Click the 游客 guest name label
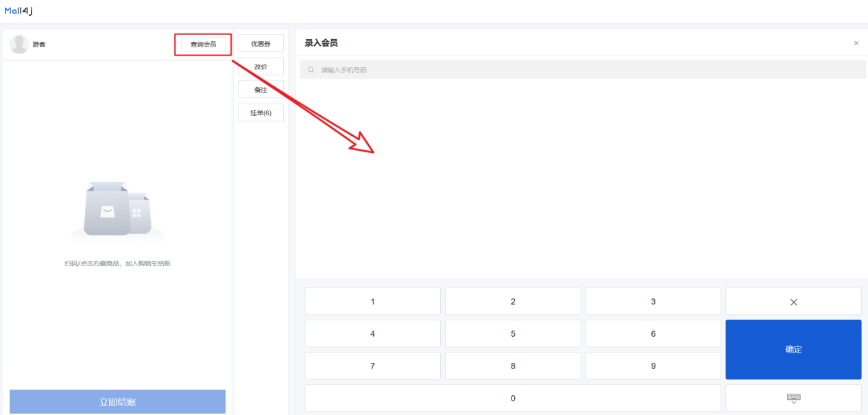 (39, 45)
